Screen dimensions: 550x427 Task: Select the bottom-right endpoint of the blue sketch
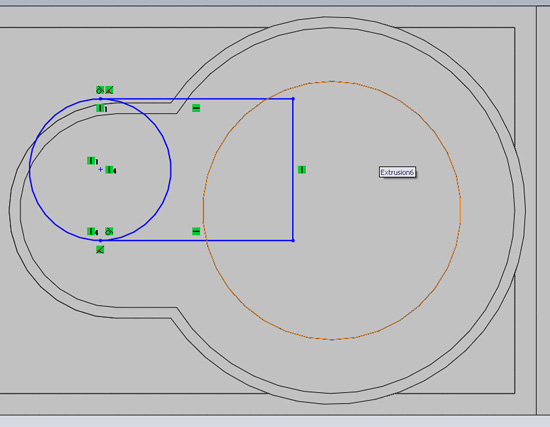(x=293, y=241)
